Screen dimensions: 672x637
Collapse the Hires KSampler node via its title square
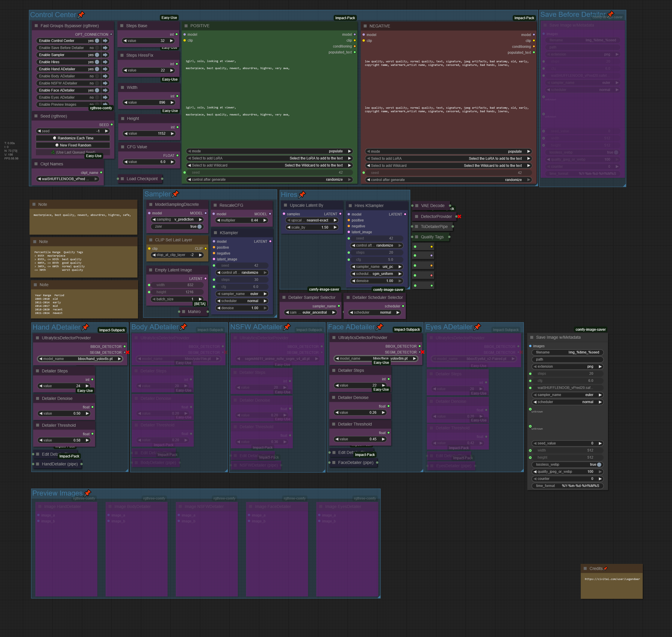350,206
